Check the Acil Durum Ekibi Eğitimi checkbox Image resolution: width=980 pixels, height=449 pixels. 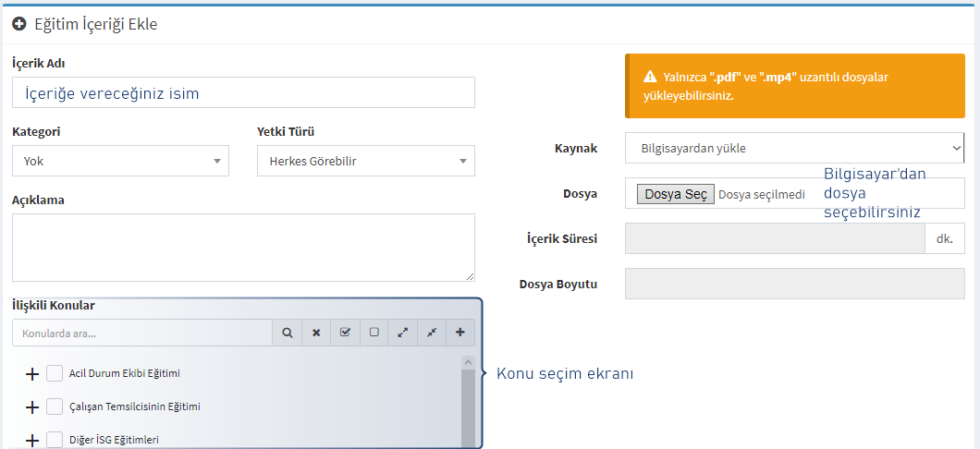55,373
